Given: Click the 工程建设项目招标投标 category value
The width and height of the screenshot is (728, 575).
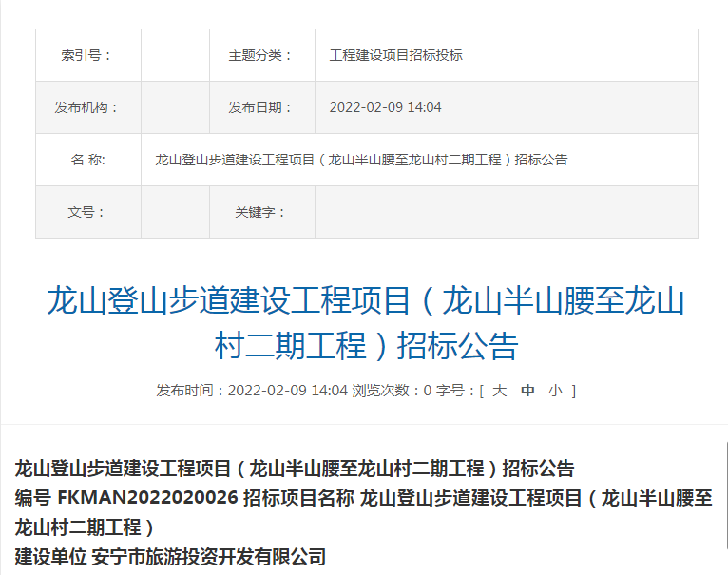Looking at the screenshot, I should pos(395,55).
